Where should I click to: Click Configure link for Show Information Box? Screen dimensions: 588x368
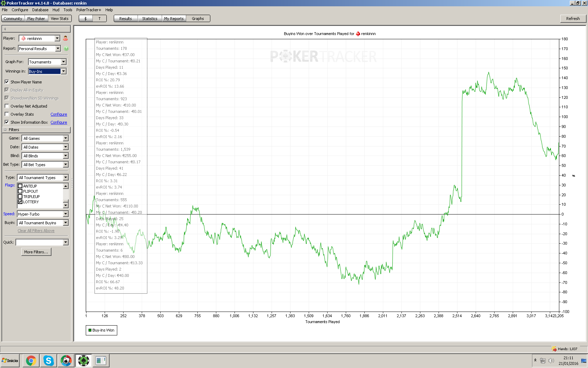coord(59,122)
